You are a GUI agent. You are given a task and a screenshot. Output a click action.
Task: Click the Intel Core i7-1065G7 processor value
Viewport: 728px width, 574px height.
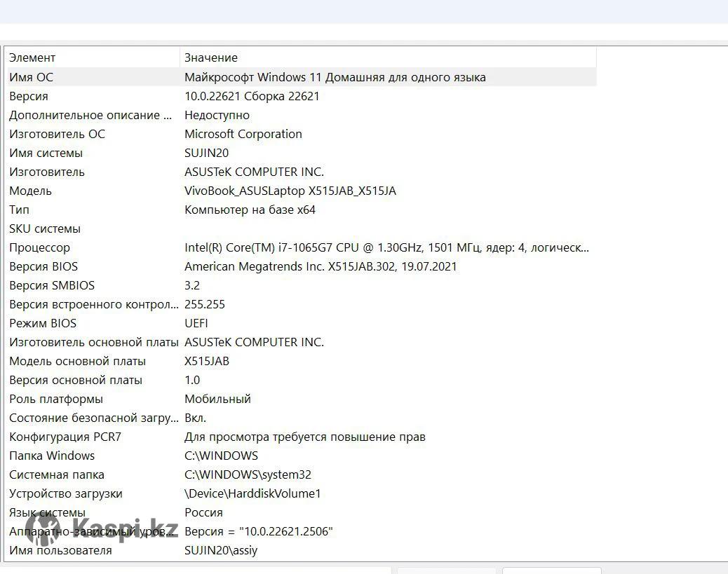[x=386, y=248]
